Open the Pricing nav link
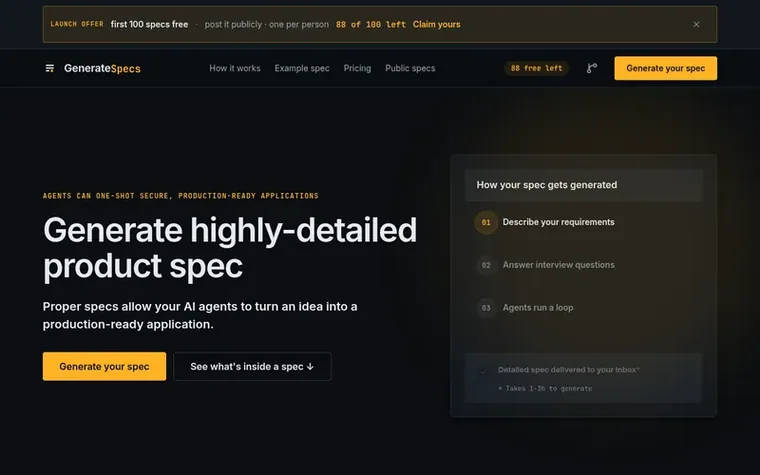Viewport: 760px width, 475px height. [357, 68]
